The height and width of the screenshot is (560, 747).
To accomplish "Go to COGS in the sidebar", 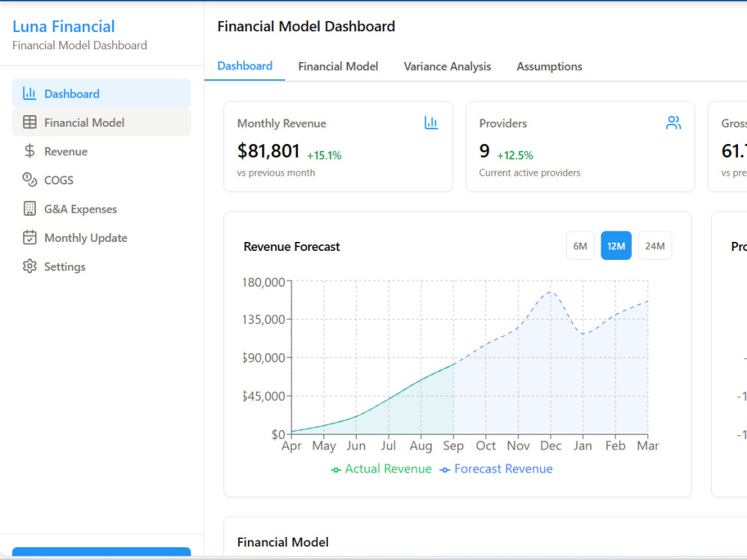I will 102,180.
